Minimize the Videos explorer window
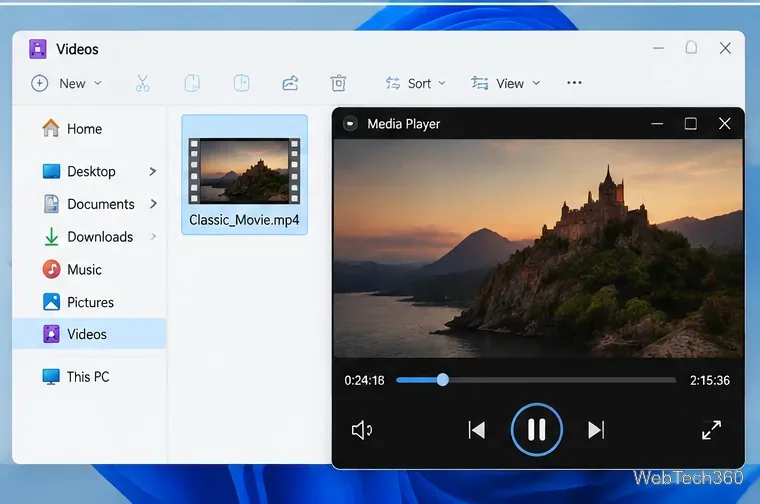Screen dimensions: 760x504 point(658,48)
